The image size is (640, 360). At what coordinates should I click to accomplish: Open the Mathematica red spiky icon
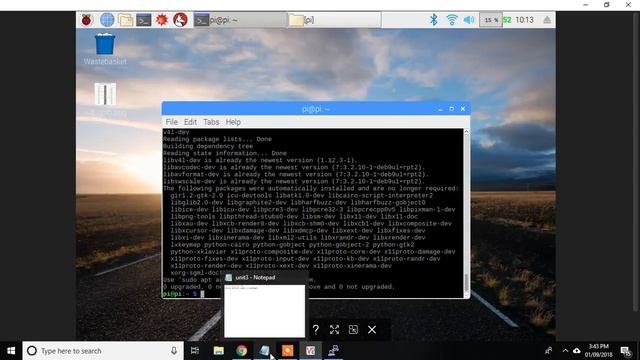(162, 20)
